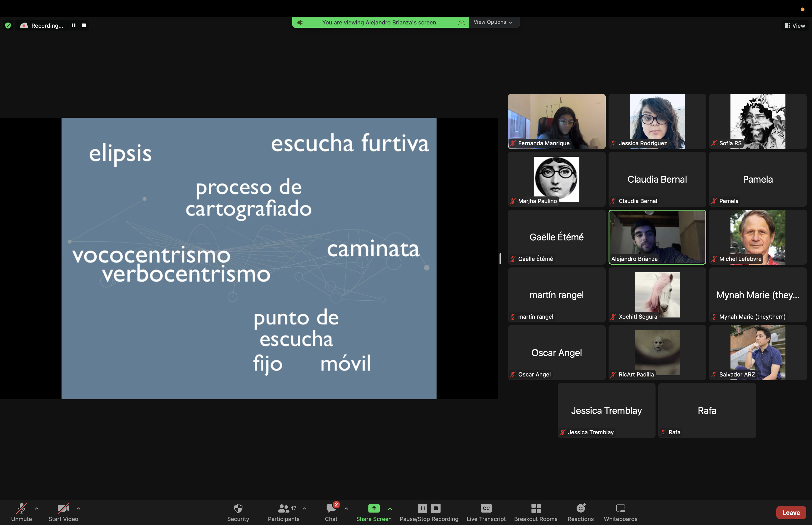The width and height of the screenshot is (812, 525).
Task: Leave the meeting
Action: point(791,512)
